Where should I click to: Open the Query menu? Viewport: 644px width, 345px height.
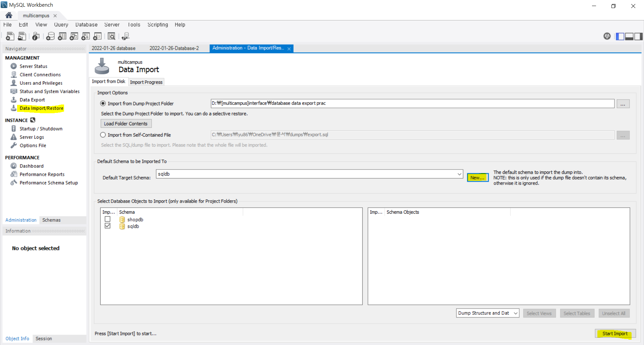[61, 25]
